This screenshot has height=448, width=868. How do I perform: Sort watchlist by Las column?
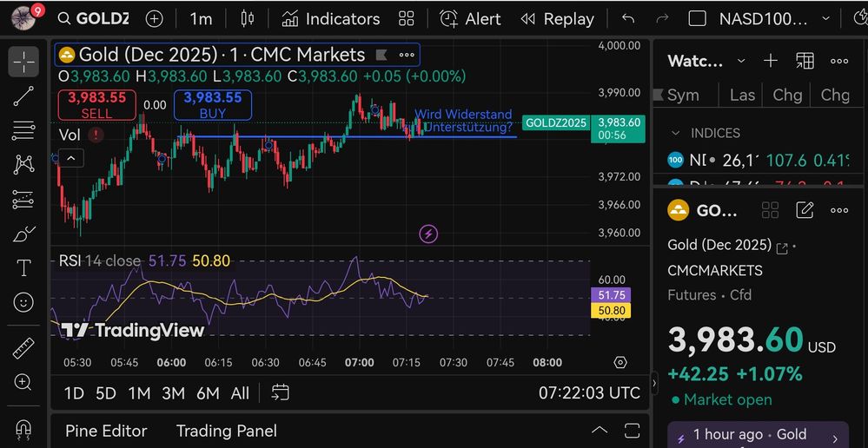742,96
